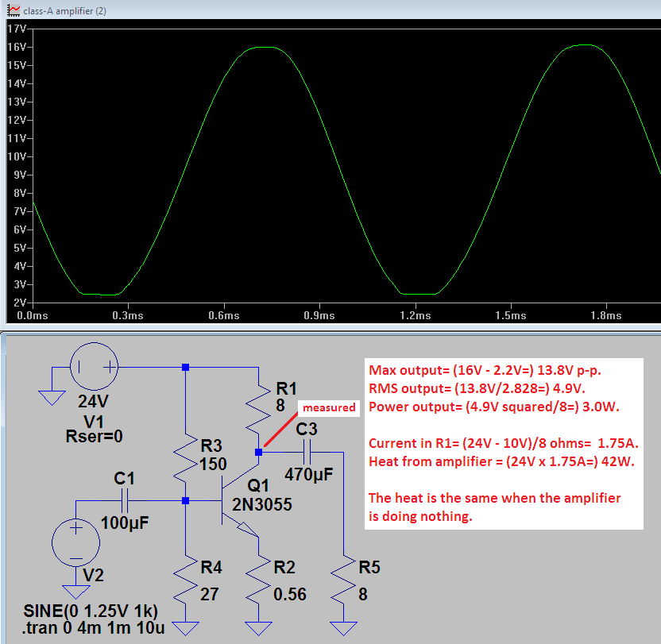Image resolution: width=661 pixels, height=644 pixels.
Task: Click the 100µF capacitor value
Action: click(125, 523)
